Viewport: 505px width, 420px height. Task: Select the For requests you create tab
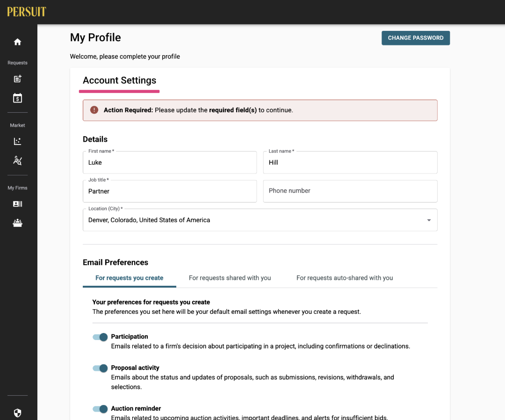tap(130, 278)
